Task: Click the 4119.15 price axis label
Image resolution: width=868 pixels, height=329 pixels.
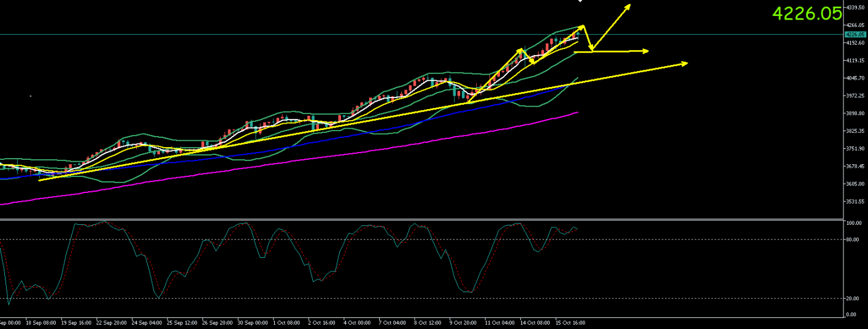Action: pyautogui.click(x=854, y=61)
